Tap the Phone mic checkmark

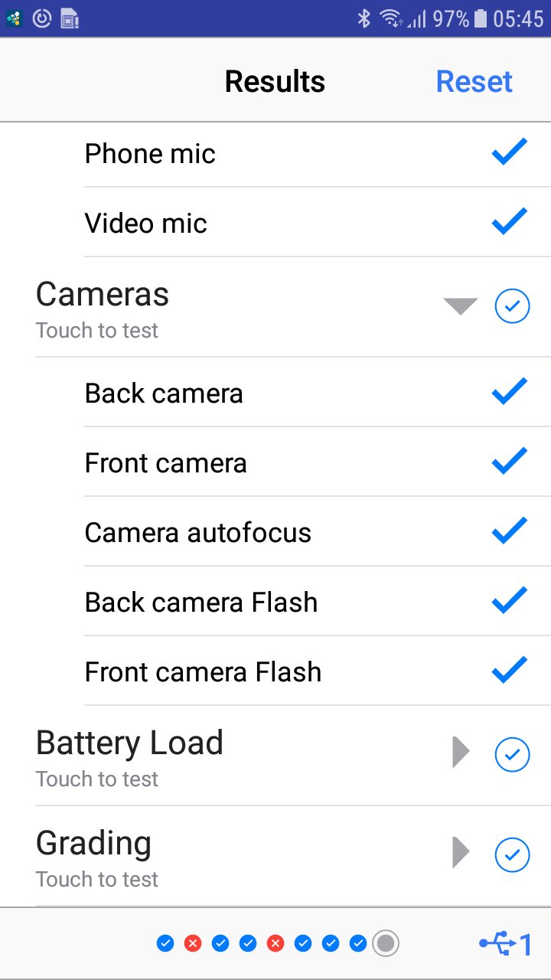[x=509, y=153]
